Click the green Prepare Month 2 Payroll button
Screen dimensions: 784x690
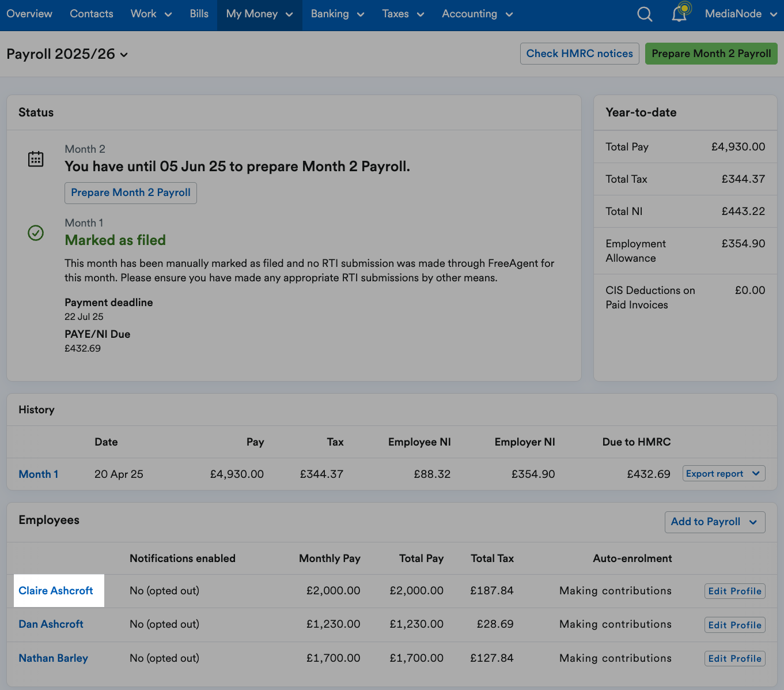[711, 54]
